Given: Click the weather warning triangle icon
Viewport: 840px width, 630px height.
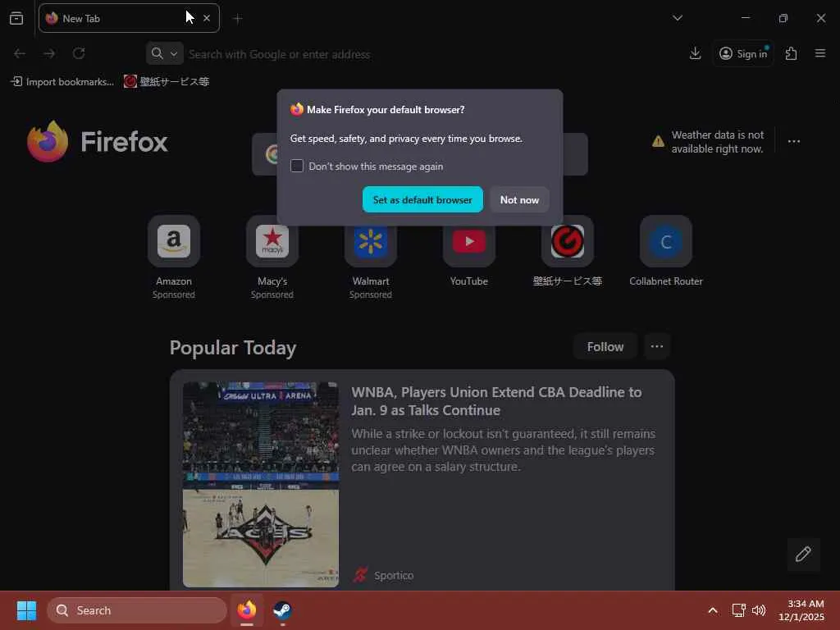Looking at the screenshot, I should [658, 141].
